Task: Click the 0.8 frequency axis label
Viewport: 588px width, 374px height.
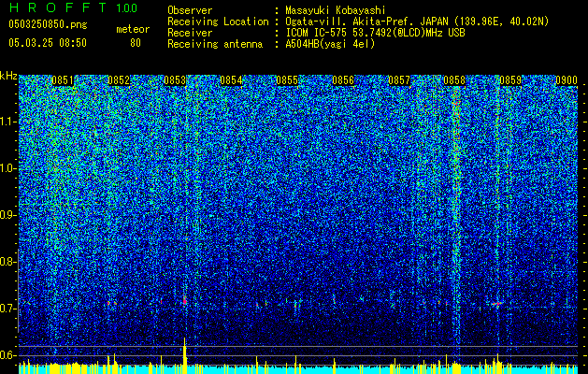Action: point(7,262)
